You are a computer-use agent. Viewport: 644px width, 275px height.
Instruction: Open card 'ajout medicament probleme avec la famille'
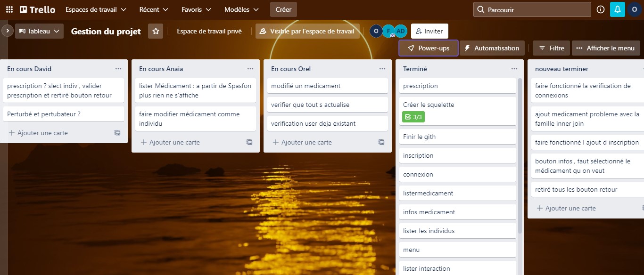[x=587, y=119]
